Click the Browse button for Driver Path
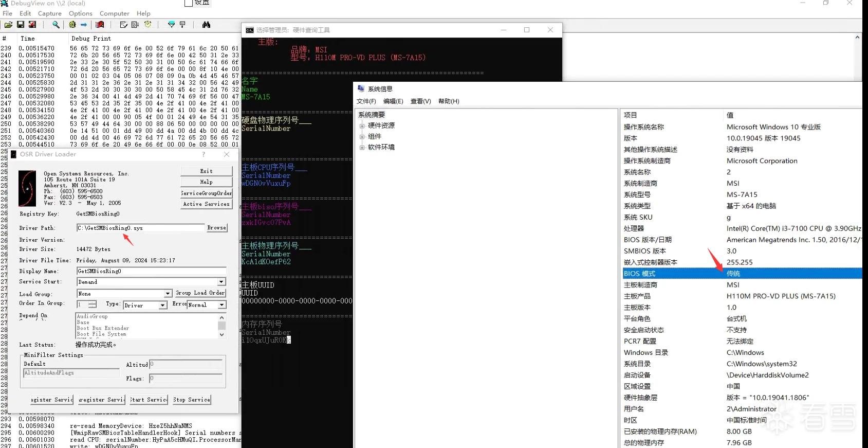The height and width of the screenshot is (448, 868). tap(216, 228)
